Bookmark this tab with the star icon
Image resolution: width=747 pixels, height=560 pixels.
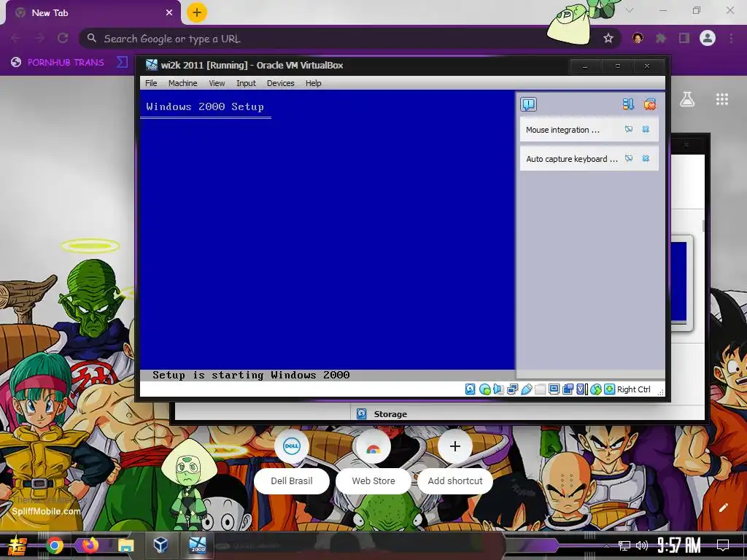tap(608, 38)
